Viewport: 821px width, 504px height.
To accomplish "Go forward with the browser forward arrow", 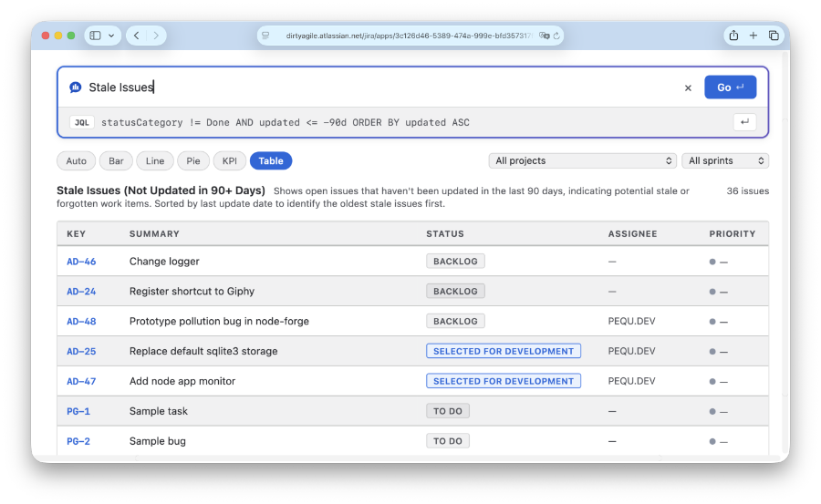I will click(x=156, y=36).
